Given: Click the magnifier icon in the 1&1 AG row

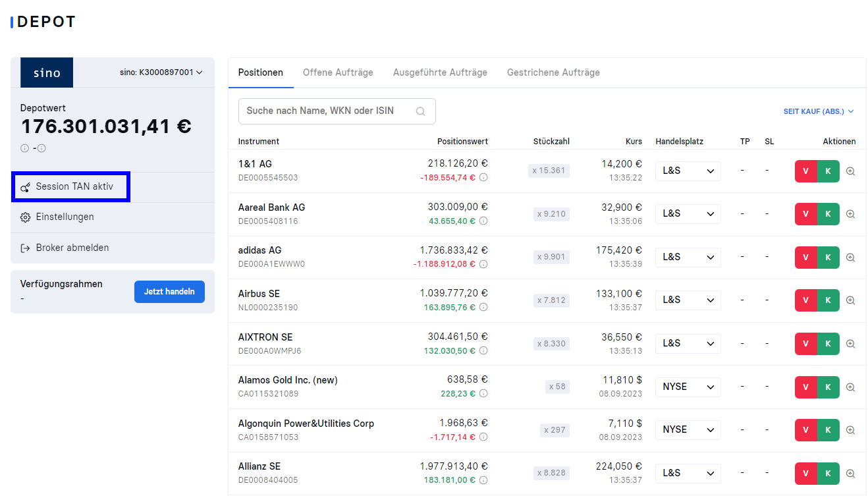Looking at the screenshot, I should 850,171.
